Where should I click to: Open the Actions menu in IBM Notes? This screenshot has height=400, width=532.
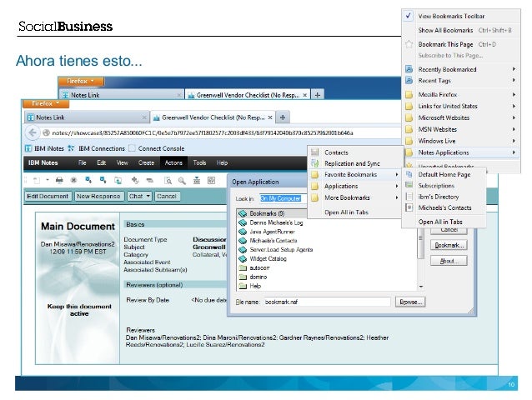click(173, 162)
